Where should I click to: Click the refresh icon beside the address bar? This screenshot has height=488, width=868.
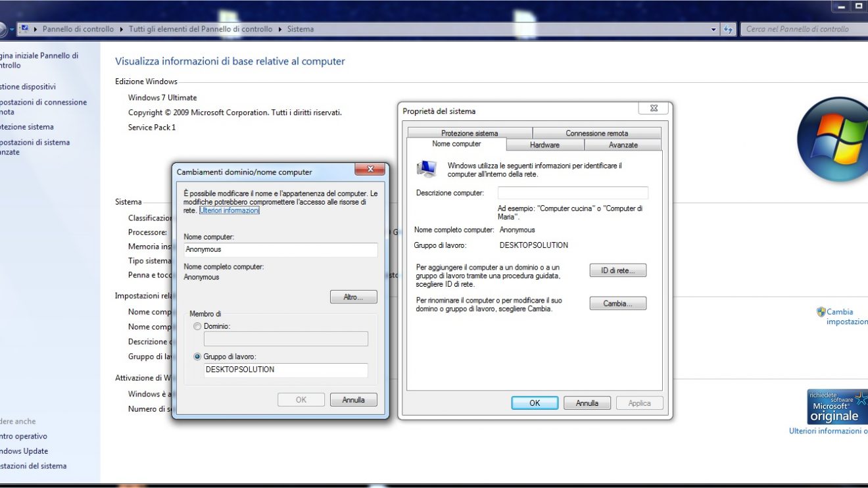[728, 29]
